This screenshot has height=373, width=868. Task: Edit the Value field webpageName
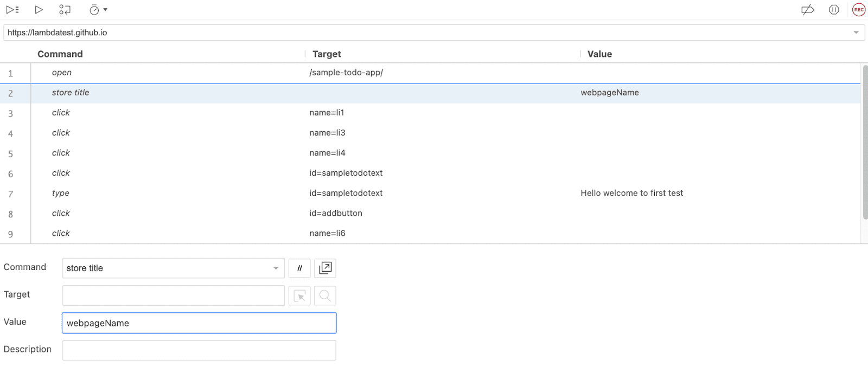coord(199,323)
